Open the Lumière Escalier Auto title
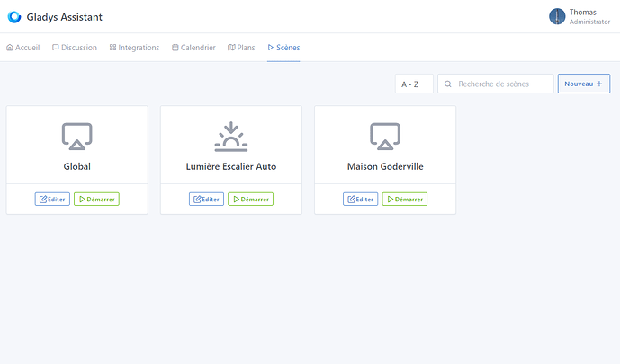 [231, 166]
